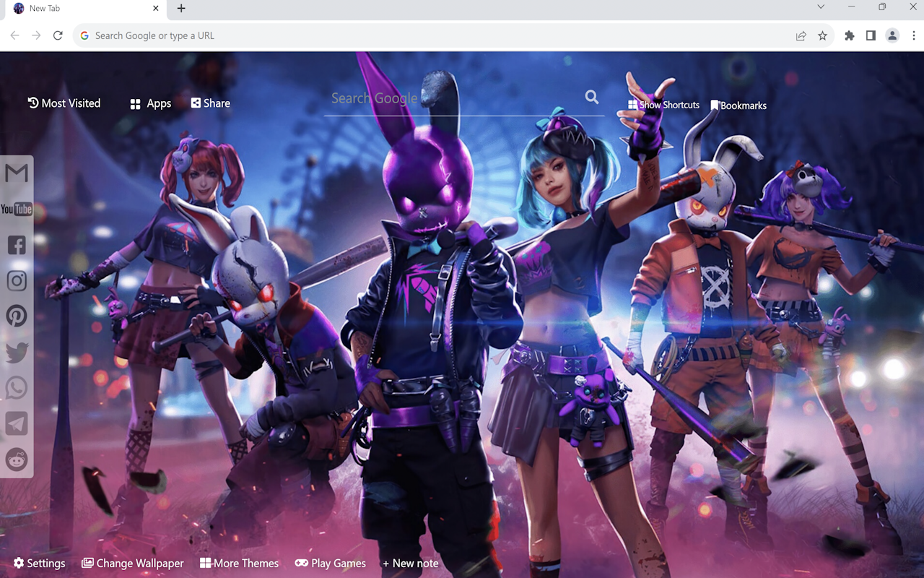Open YouTube from the left sidebar

pyautogui.click(x=17, y=210)
